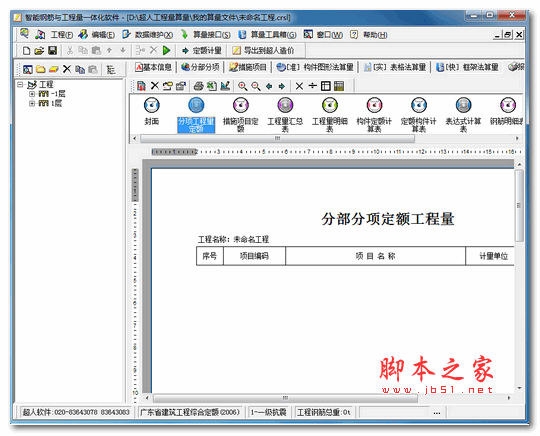This screenshot has width=540, height=436.
Task: Go to previous page with left arrow
Action: coord(269,86)
